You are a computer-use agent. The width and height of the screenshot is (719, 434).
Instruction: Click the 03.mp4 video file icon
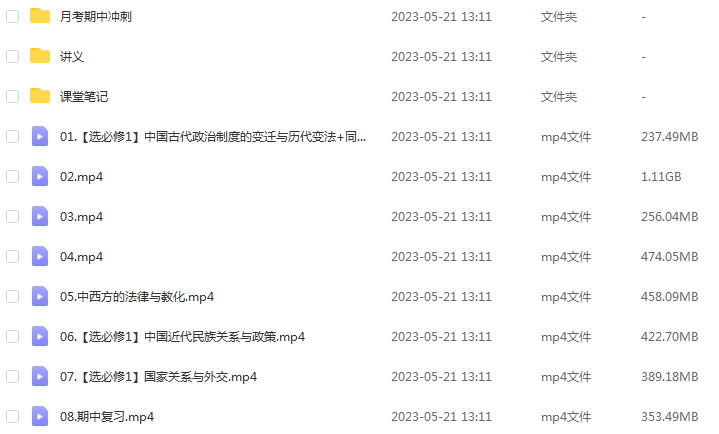40,216
